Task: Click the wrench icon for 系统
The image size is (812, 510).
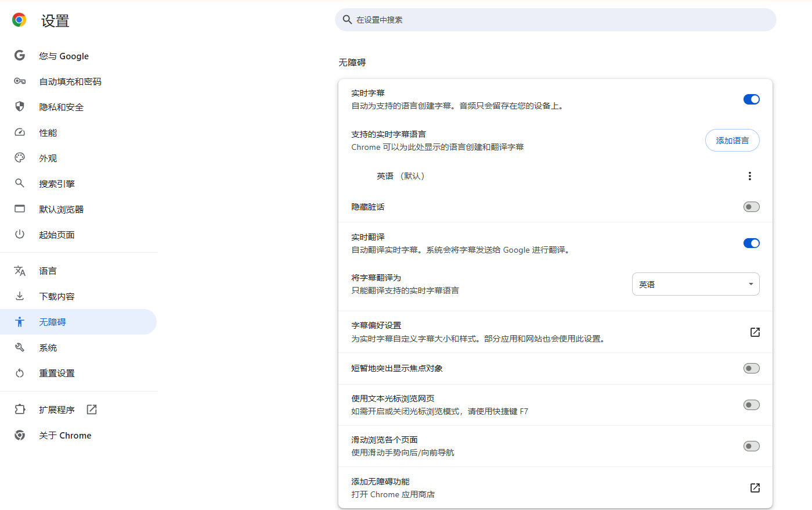Action: coord(20,347)
